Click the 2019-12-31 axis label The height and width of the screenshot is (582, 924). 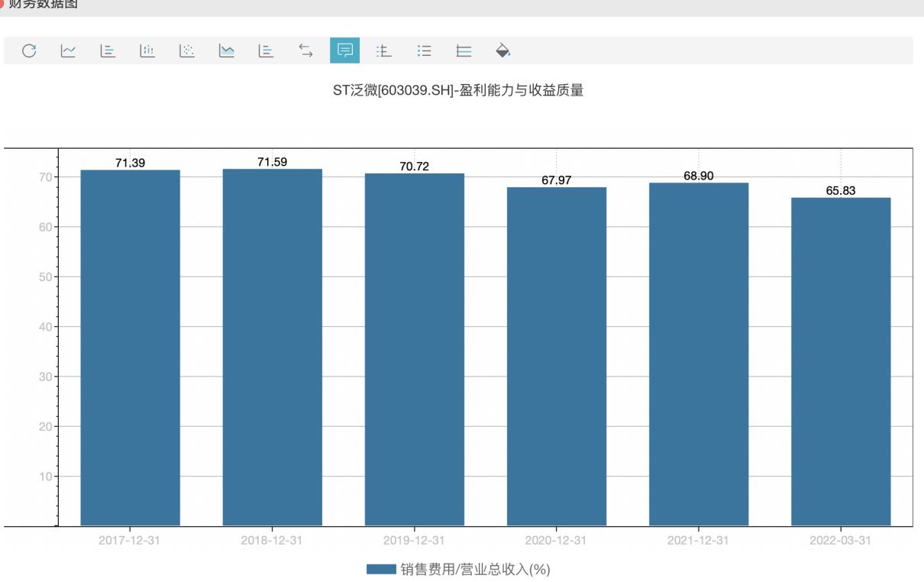(414, 540)
